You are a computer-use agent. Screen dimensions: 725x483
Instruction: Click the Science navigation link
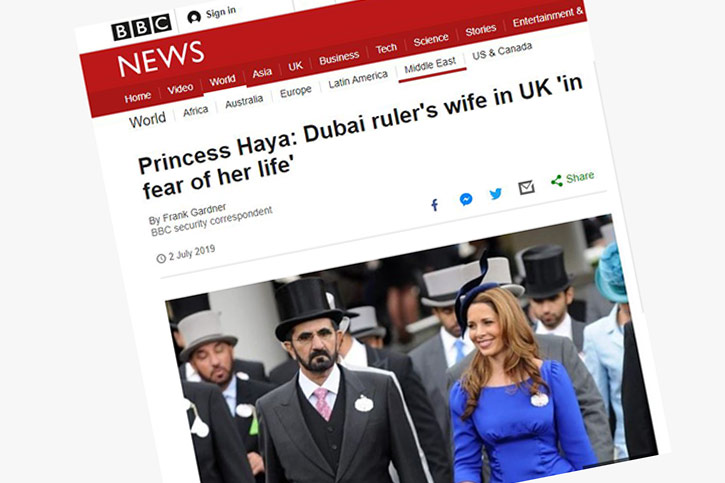coord(431,40)
